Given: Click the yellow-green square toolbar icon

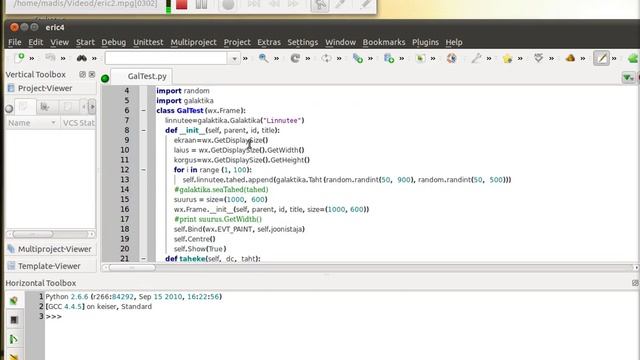Looking at the screenshot, I should pos(420,58).
